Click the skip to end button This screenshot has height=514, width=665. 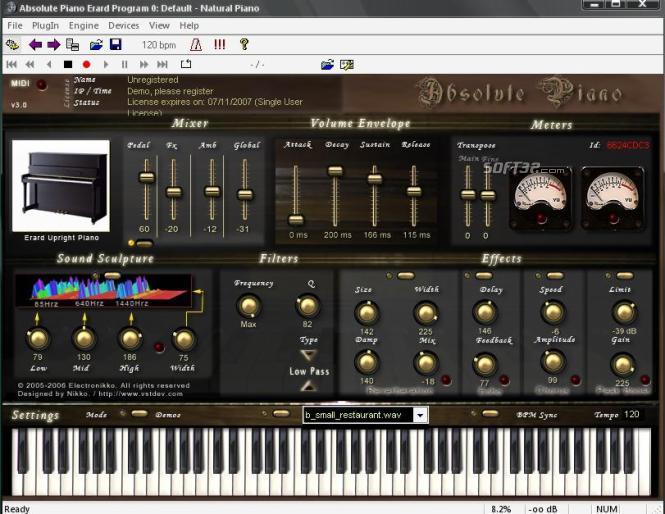click(162, 64)
